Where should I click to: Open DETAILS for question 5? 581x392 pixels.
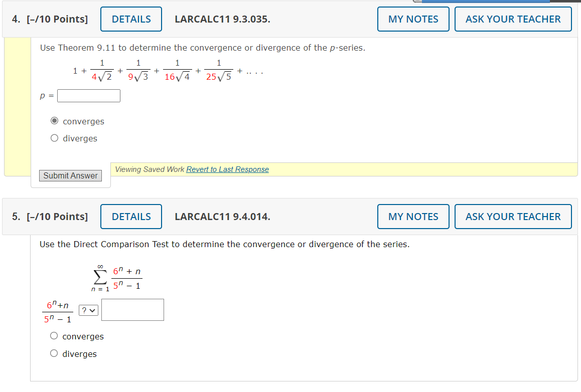coord(130,216)
